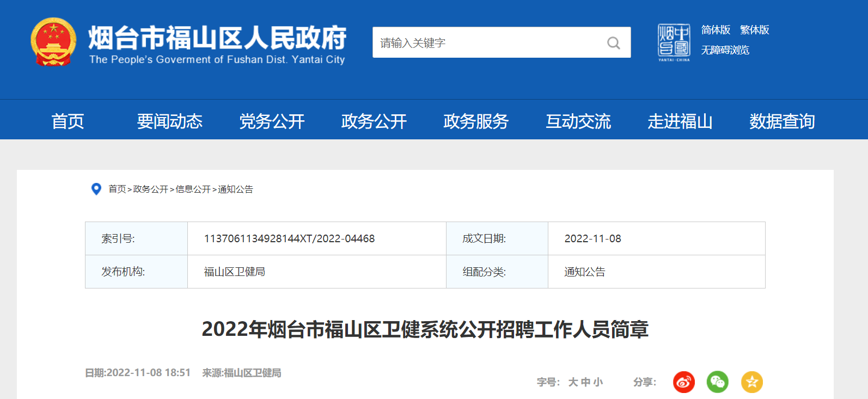This screenshot has width=868, height=399.
Task: Open the 政务服务 navigation menu
Action: 476,121
